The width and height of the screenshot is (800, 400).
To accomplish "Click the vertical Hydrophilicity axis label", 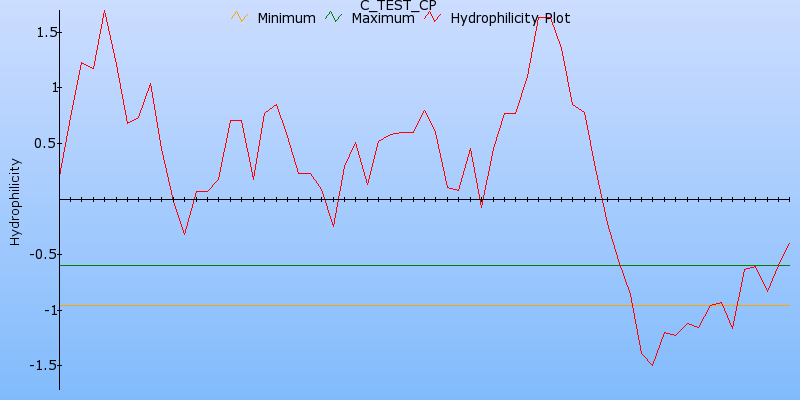I will 14,201.
